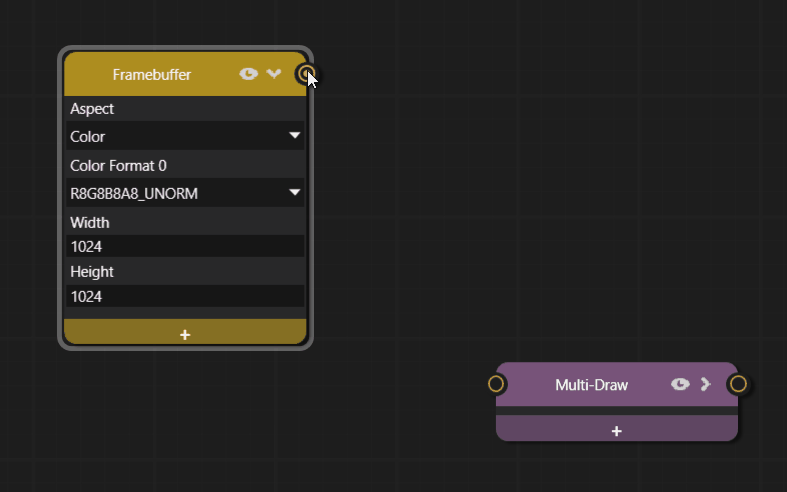The image size is (787, 492).
Task: Click the Width label in Framebuffer
Action: point(90,222)
